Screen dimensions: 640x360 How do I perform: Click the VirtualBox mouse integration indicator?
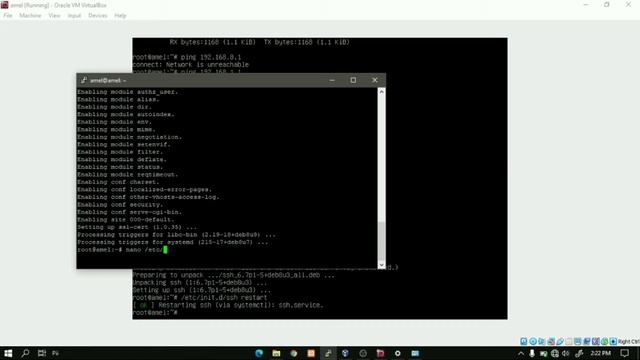click(x=604, y=341)
